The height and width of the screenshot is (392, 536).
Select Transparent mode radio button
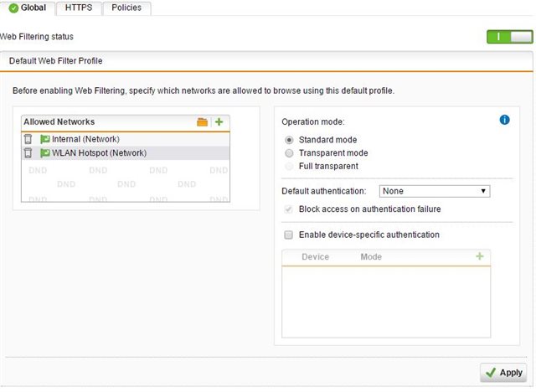[x=290, y=153]
